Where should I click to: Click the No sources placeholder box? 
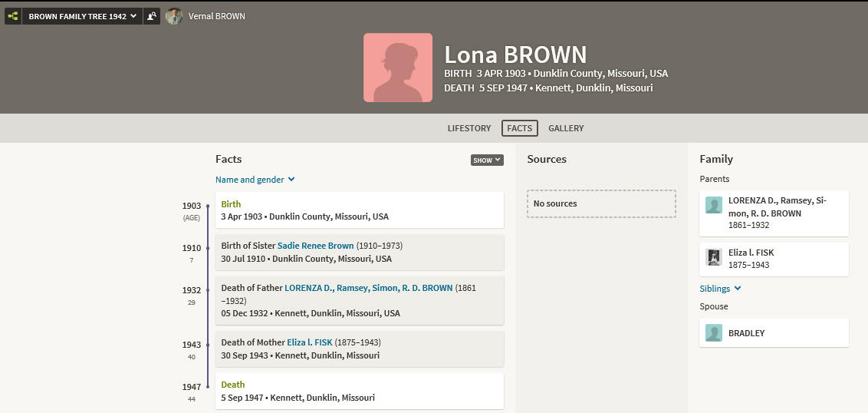pyautogui.click(x=601, y=203)
